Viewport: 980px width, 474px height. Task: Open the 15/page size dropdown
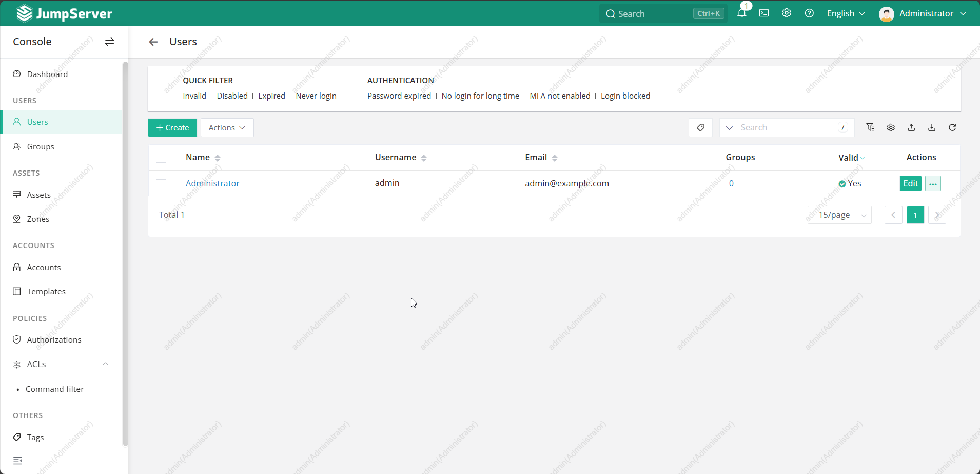840,215
